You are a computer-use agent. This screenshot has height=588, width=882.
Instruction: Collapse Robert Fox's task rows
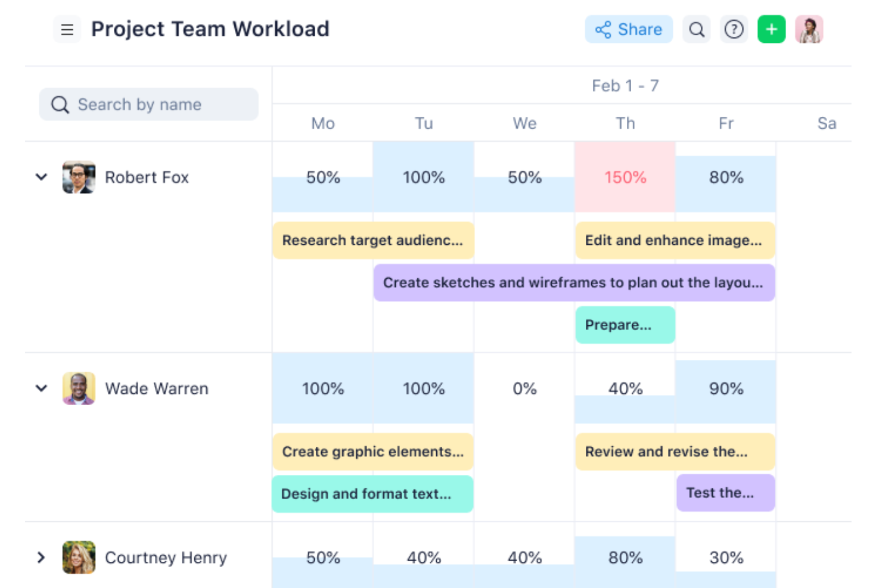(41, 176)
